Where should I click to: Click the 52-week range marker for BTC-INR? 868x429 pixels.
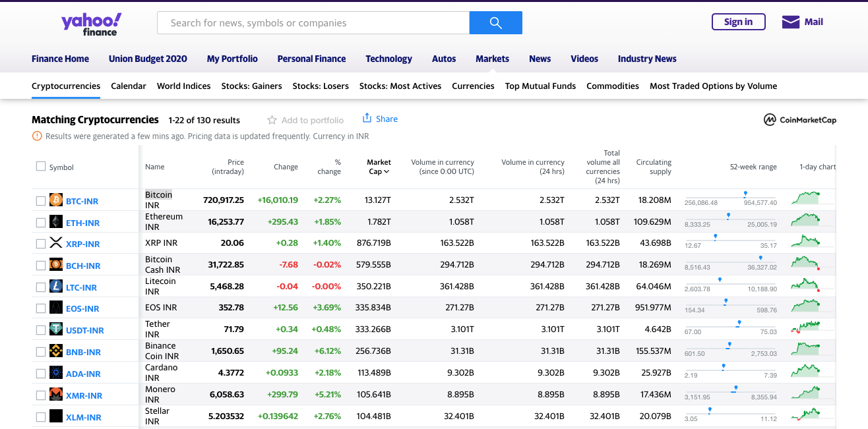click(745, 193)
